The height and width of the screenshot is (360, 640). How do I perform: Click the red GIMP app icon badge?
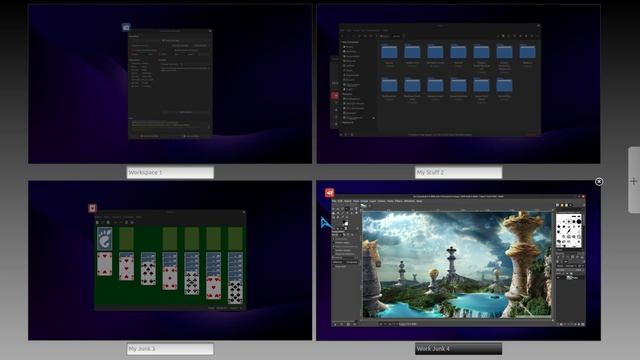330,193
